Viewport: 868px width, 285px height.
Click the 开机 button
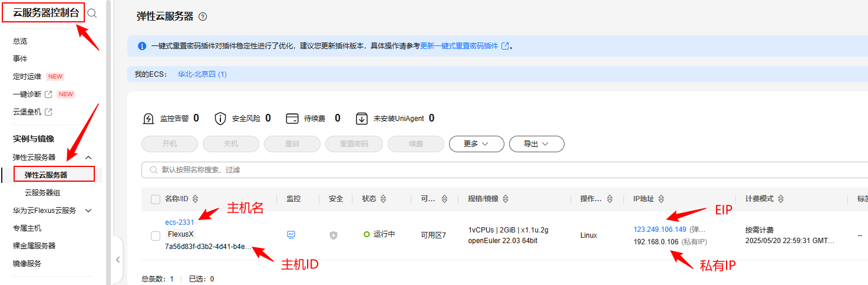(170, 144)
